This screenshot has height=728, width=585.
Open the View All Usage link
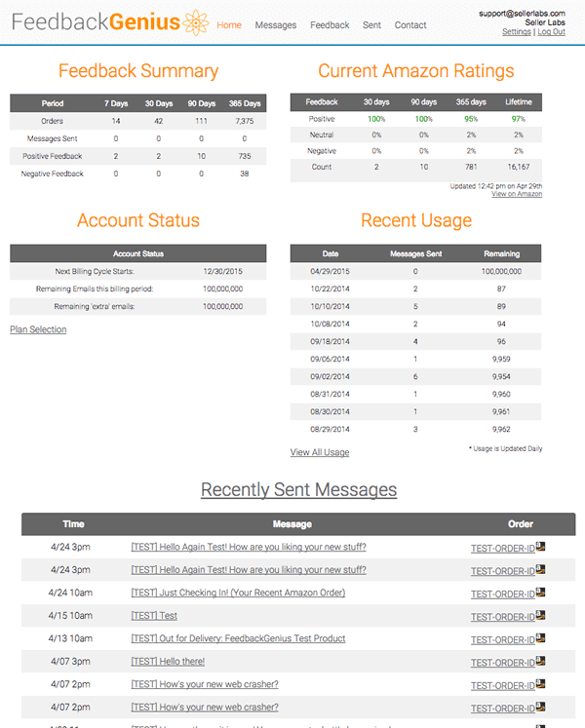[320, 452]
